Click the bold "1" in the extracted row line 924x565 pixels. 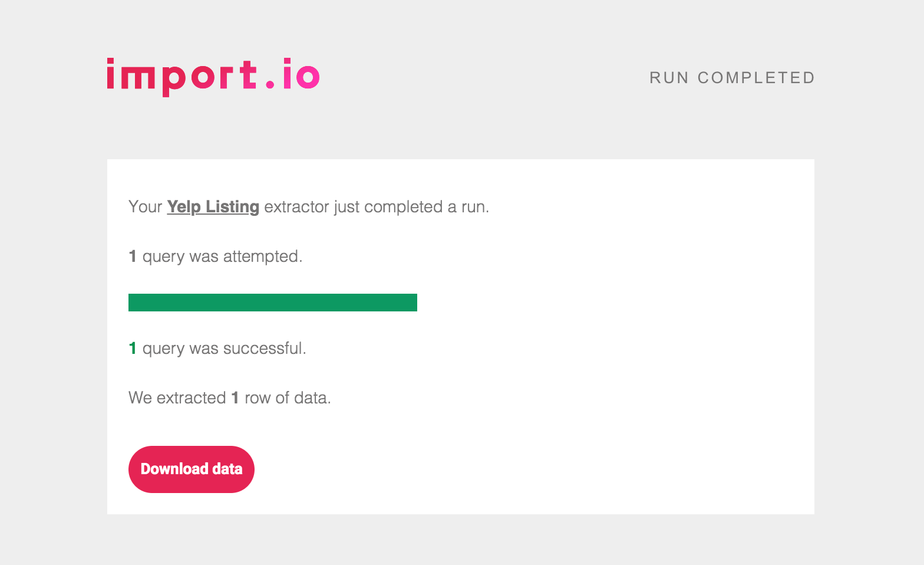(x=235, y=398)
